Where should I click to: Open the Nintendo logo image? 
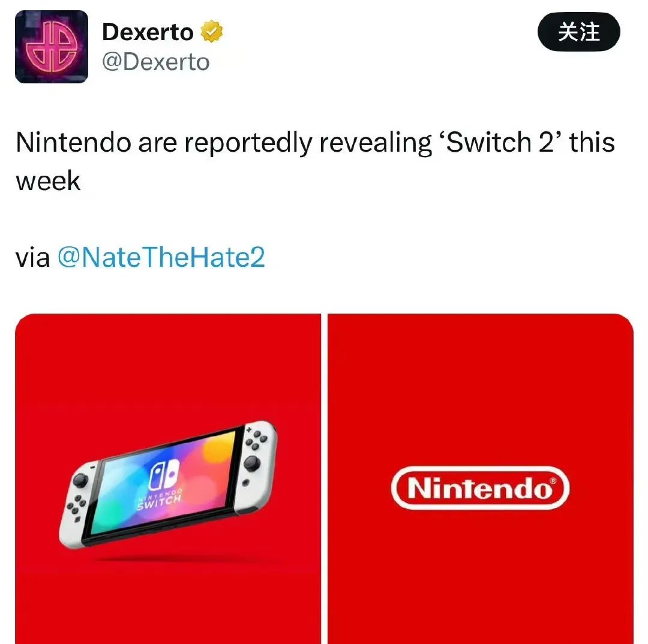click(481, 479)
